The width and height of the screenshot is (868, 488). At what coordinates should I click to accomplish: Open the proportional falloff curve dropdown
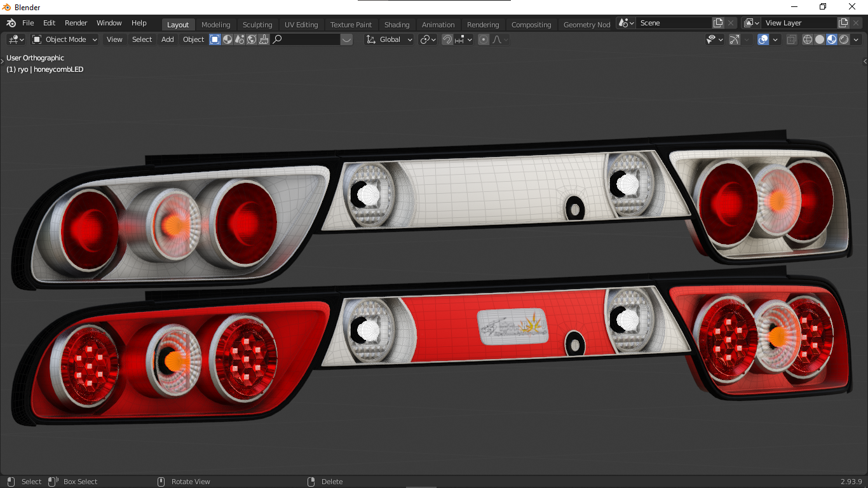point(499,39)
